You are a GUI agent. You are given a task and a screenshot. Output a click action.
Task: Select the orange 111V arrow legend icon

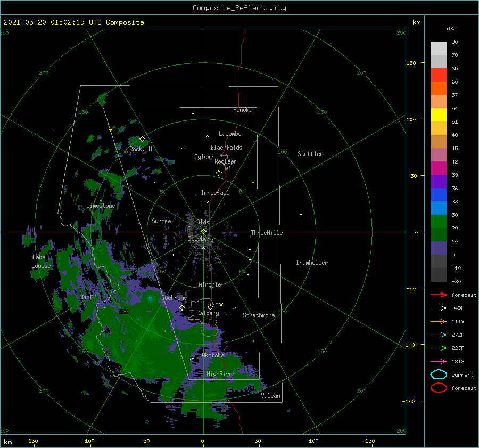(439, 321)
